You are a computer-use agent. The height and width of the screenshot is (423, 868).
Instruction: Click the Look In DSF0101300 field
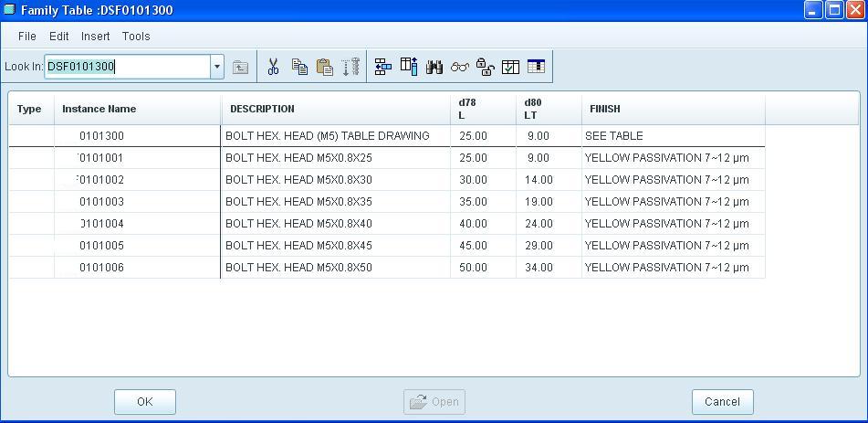[x=127, y=67]
